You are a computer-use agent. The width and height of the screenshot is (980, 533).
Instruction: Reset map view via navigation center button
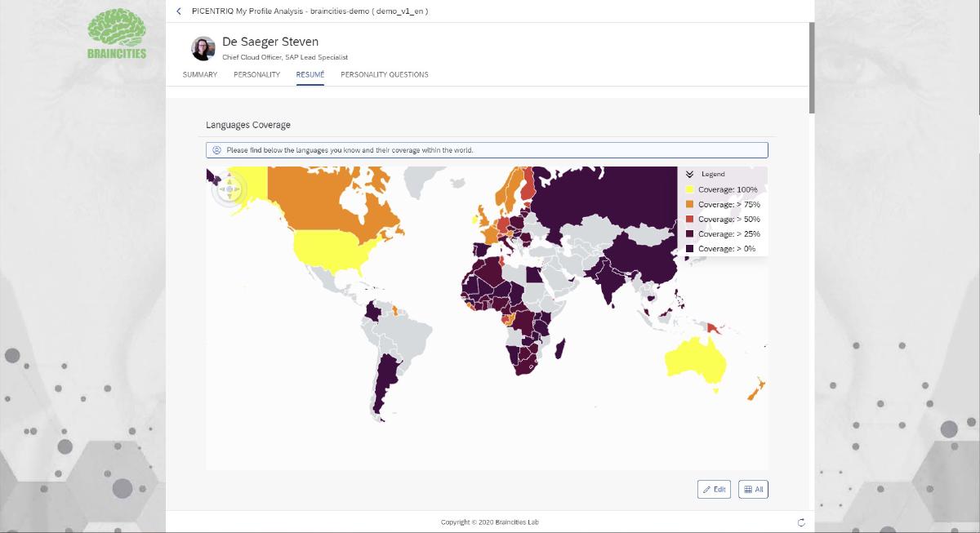click(x=229, y=190)
